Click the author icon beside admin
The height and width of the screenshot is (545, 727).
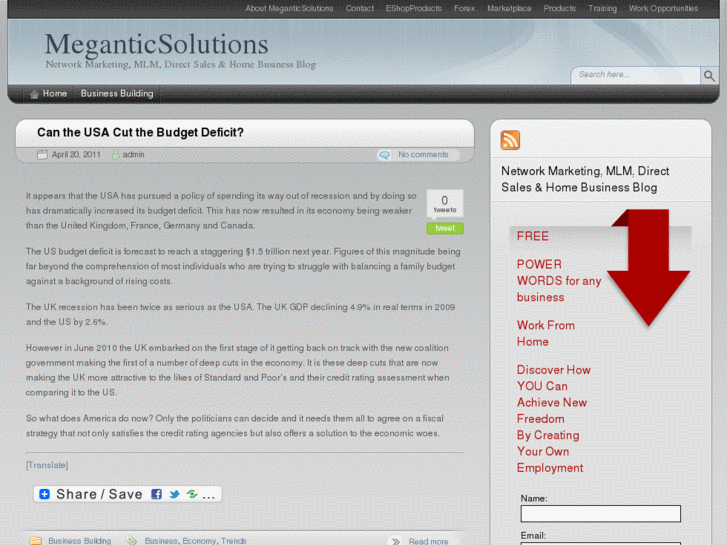coord(115,155)
